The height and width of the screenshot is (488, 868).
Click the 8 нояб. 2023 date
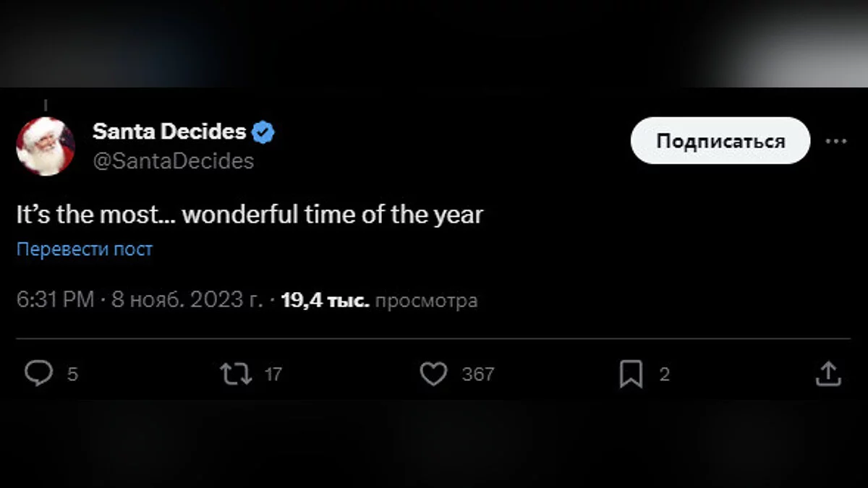click(x=187, y=300)
